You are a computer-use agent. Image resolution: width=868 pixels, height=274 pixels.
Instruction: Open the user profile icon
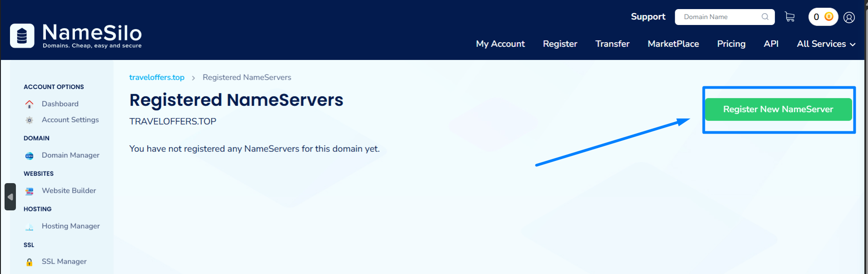point(849,17)
